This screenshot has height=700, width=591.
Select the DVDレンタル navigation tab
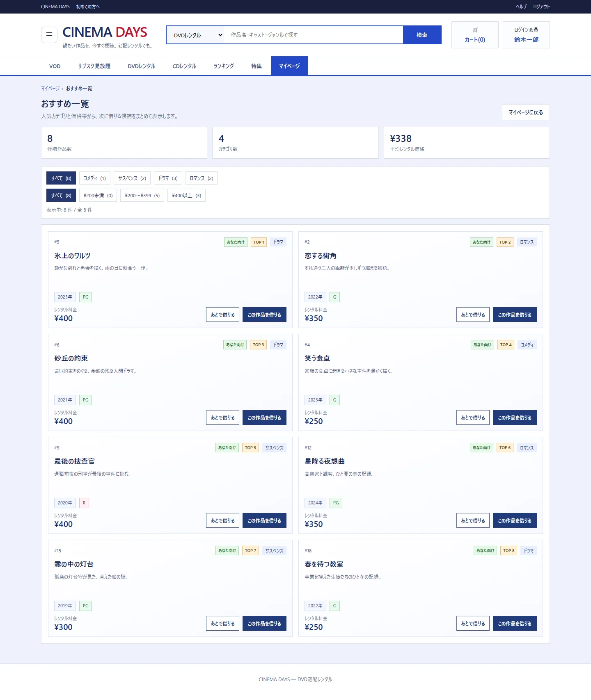tap(142, 66)
